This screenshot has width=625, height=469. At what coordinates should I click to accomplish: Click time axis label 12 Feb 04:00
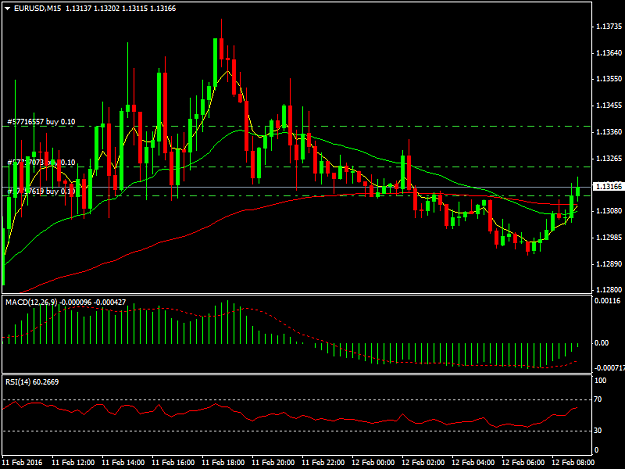473,462
